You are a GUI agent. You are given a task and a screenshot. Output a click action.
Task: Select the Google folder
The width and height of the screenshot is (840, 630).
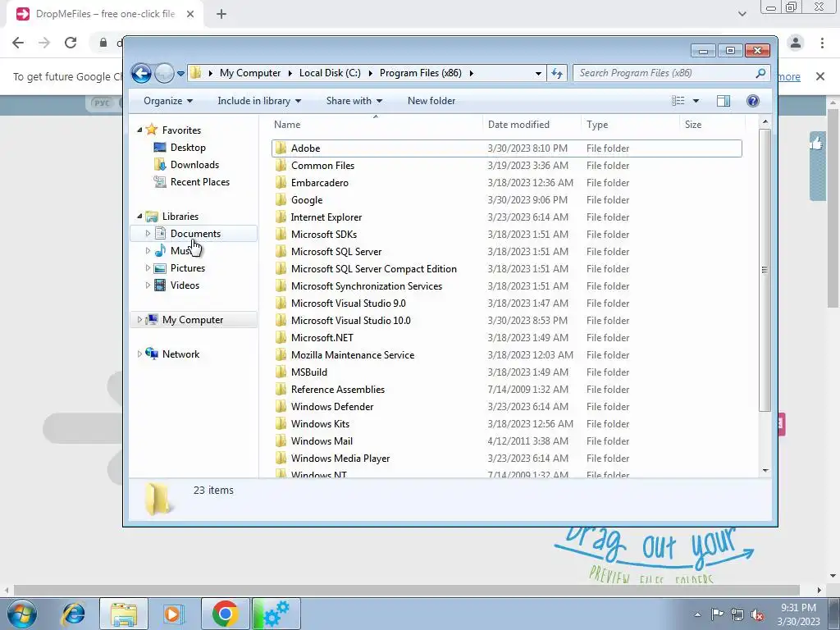coord(307,200)
